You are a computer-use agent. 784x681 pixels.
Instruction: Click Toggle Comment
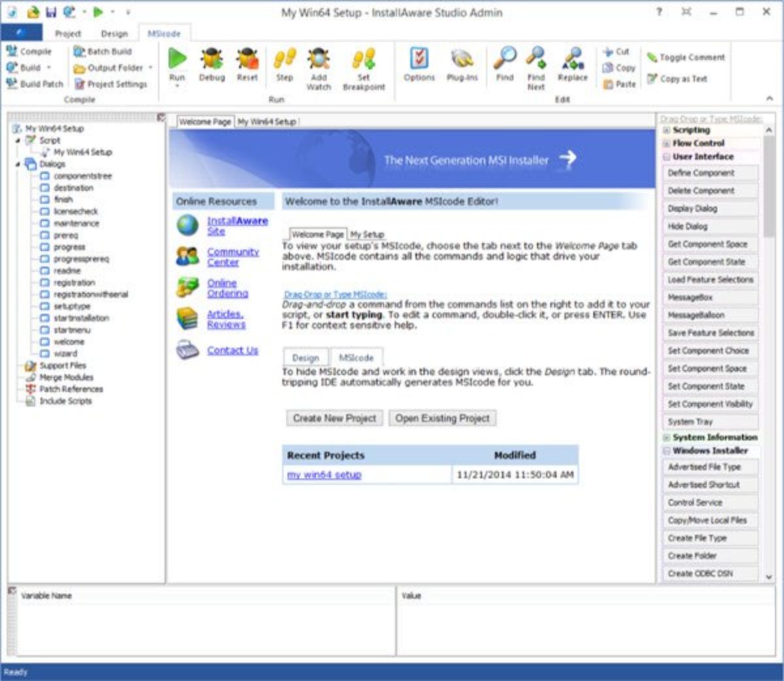click(686, 58)
